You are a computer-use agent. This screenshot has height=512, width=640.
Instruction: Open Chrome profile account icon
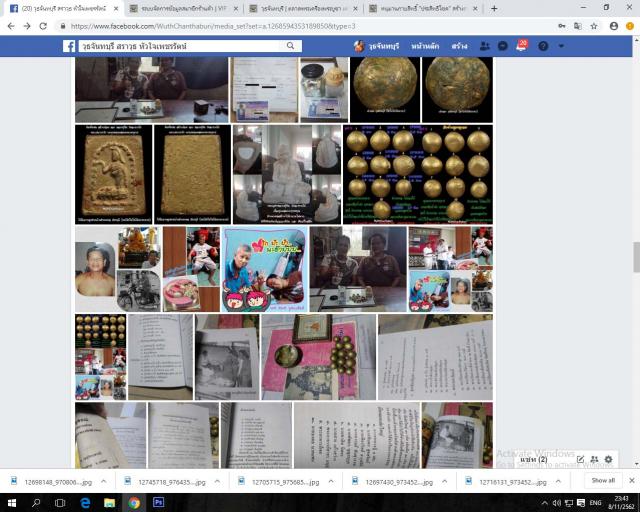click(x=613, y=26)
